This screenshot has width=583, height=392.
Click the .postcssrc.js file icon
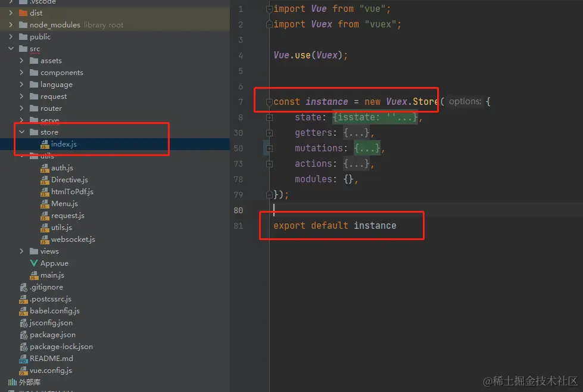tap(23, 299)
